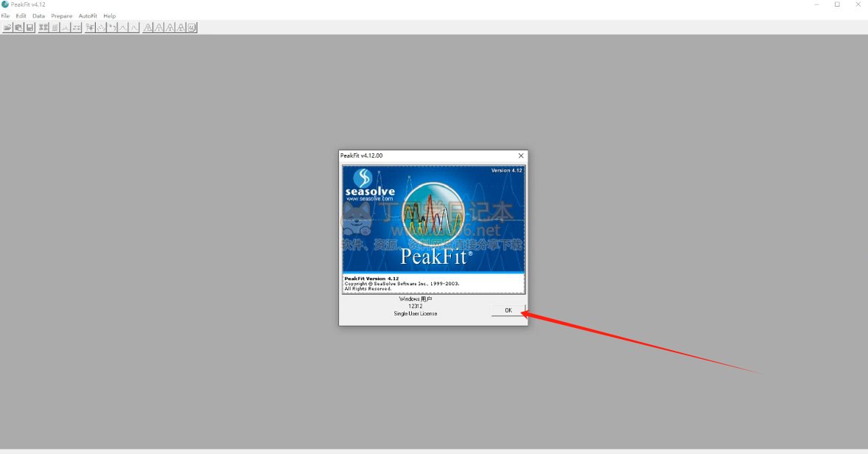
Task: Click the scattered points smoothing icon
Action: point(101,28)
